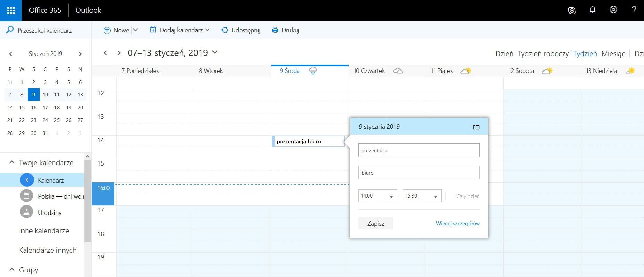
Task: Open the Nowe dropdown arrow
Action: [136, 30]
